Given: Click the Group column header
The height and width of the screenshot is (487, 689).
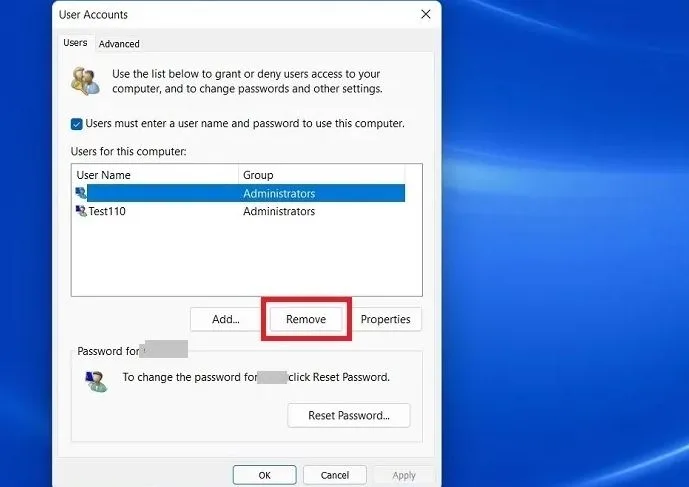Looking at the screenshot, I should (x=322, y=175).
